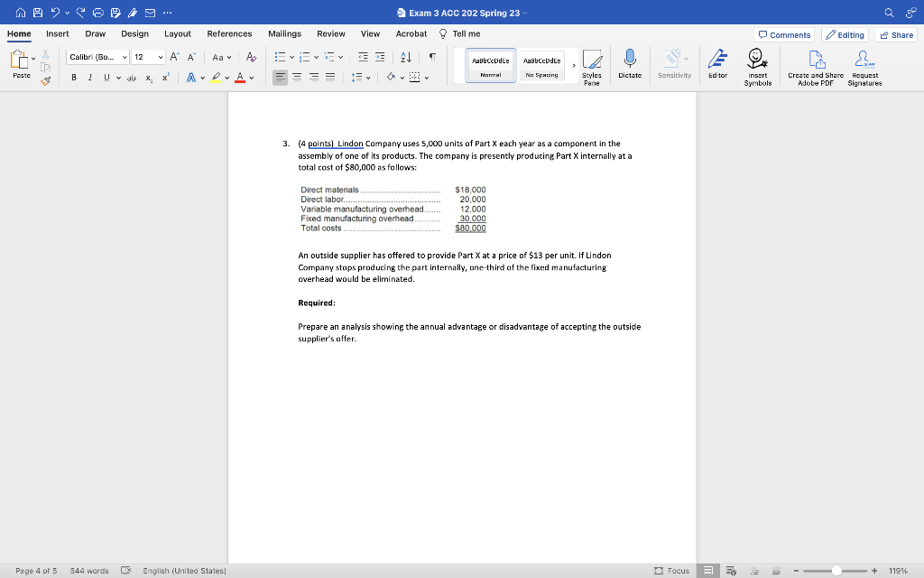Open Insert Symbols
The width and height of the screenshot is (924, 578).
(x=757, y=63)
